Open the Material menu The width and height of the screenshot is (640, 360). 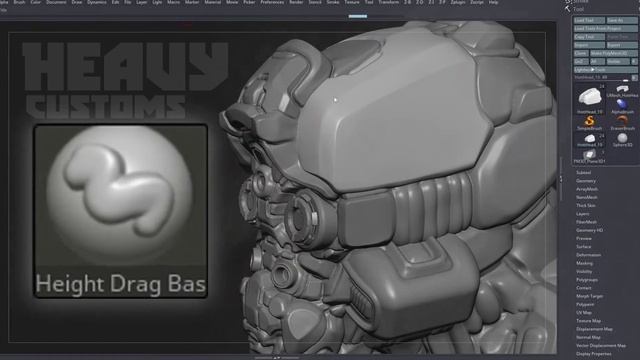pos(212,2)
